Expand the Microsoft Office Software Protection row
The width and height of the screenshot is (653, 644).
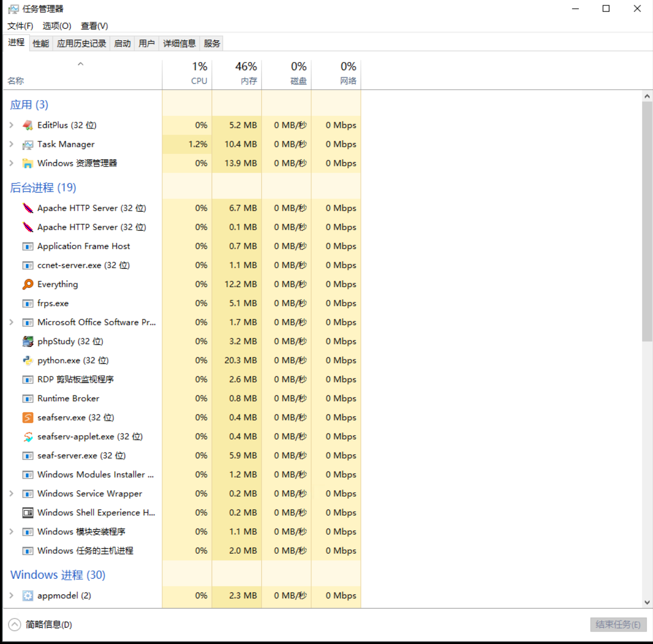coord(11,322)
